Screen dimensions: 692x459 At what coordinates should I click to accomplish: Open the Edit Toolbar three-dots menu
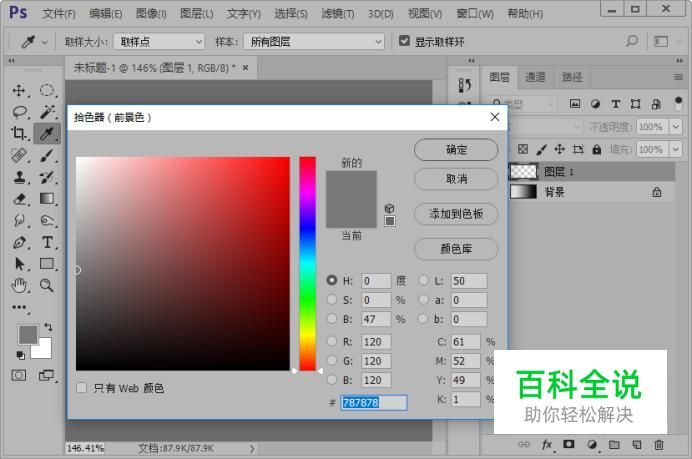point(19,307)
